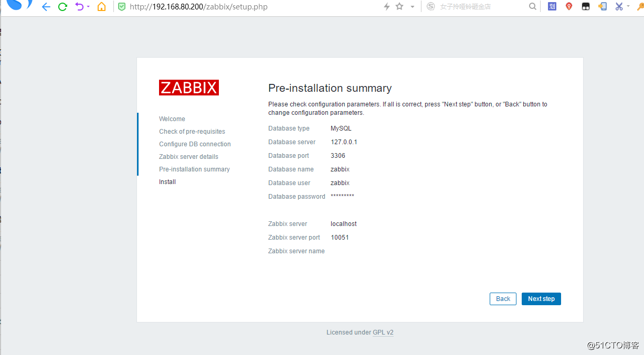
Task: Open the blue translate extension icon
Action: tap(552, 7)
